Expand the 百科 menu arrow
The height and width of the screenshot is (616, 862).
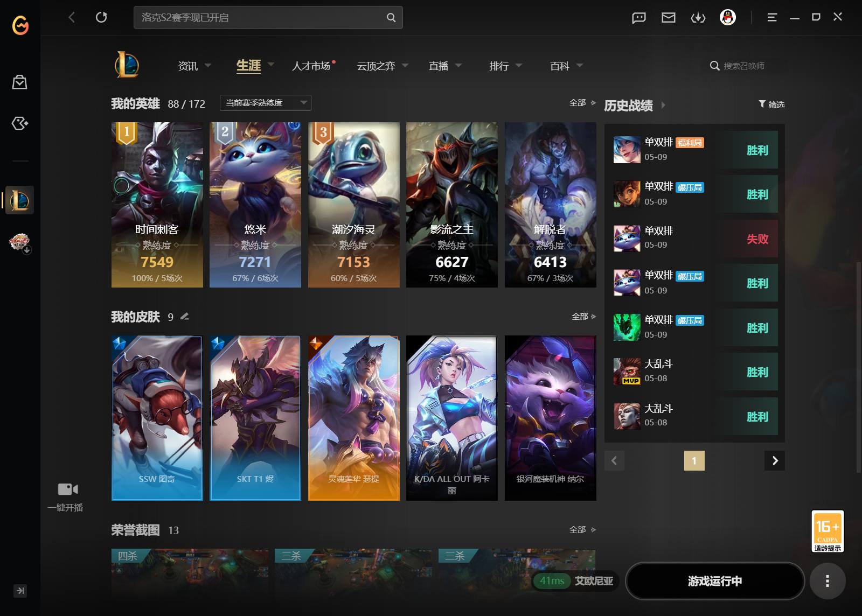(x=580, y=65)
